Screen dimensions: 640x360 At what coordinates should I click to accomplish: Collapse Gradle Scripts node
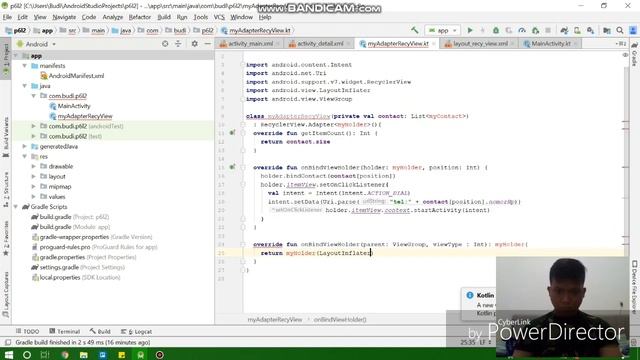(x=16, y=207)
